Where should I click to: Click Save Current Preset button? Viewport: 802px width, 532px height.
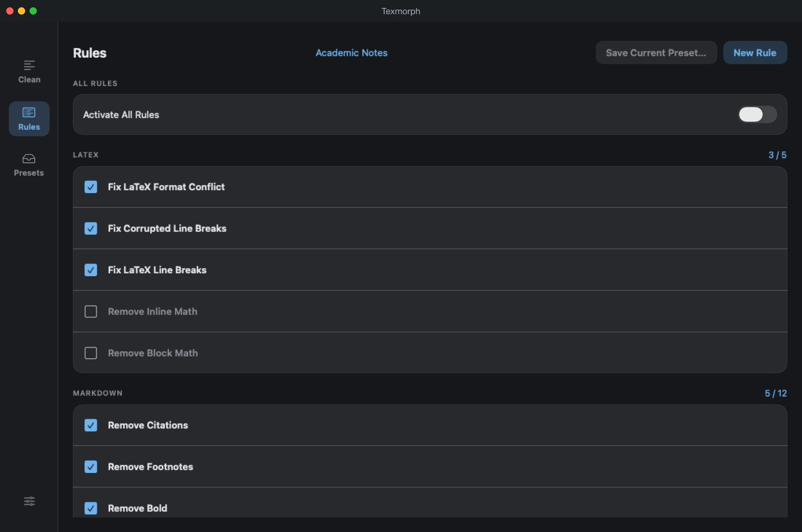[x=656, y=52]
